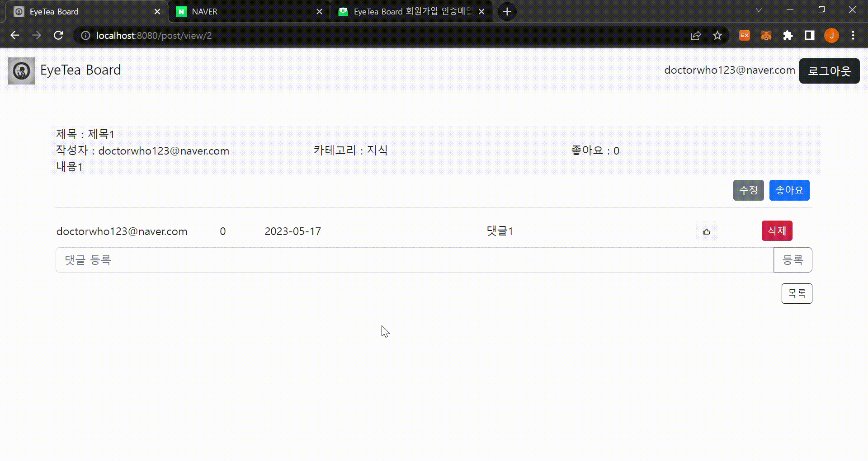Go back with the back arrow
The width and height of the screenshot is (868, 461).
(15, 35)
